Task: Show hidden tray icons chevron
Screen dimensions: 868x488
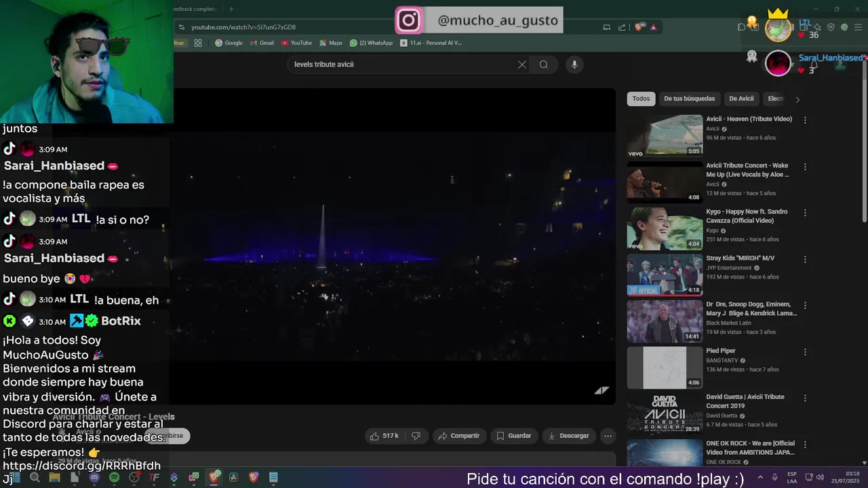Action: coord(759,477)
